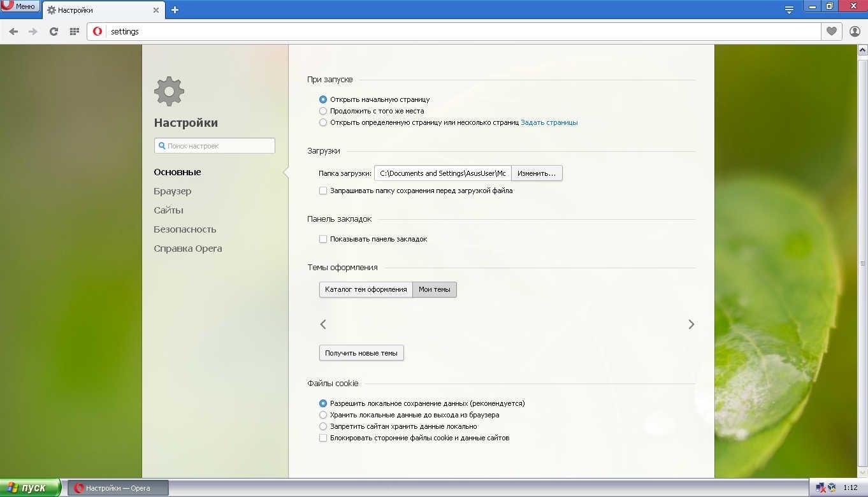Open a new tab with plus button

tap(175, 10)
